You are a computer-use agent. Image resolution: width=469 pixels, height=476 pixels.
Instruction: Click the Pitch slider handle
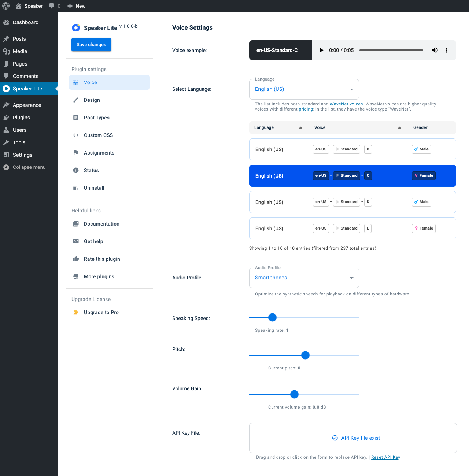click(x=305, y=355)
